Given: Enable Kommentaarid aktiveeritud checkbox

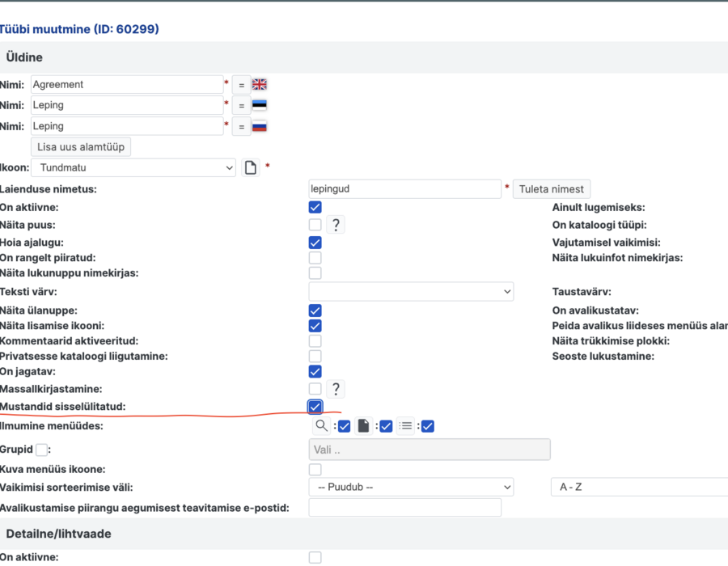Looking at the screenshot, I should pyautogui.click(x=315, y=341).
